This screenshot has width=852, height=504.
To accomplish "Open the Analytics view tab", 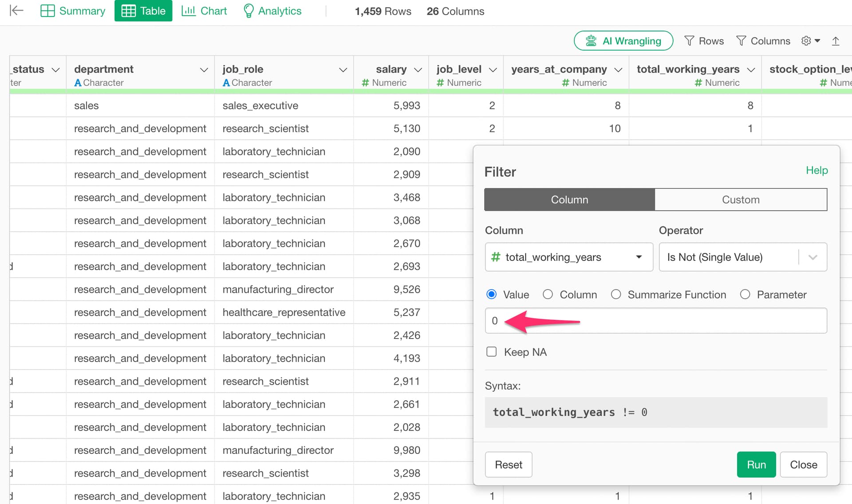I will point(272,11).
